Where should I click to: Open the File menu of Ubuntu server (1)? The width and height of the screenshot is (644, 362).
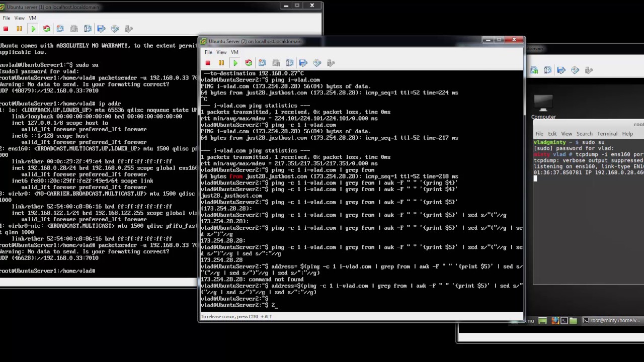click(6, 18)
